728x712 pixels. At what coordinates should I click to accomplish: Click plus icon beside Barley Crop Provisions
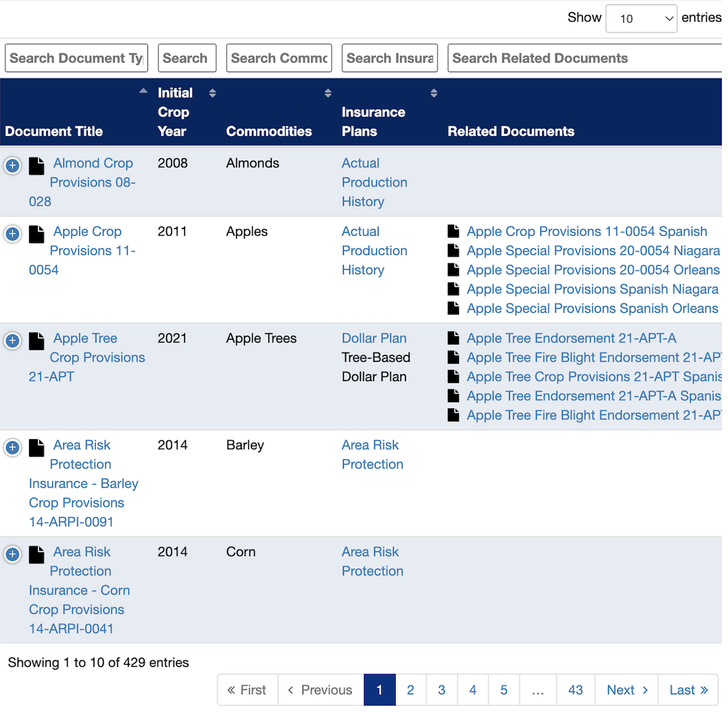tap(13, 447)
